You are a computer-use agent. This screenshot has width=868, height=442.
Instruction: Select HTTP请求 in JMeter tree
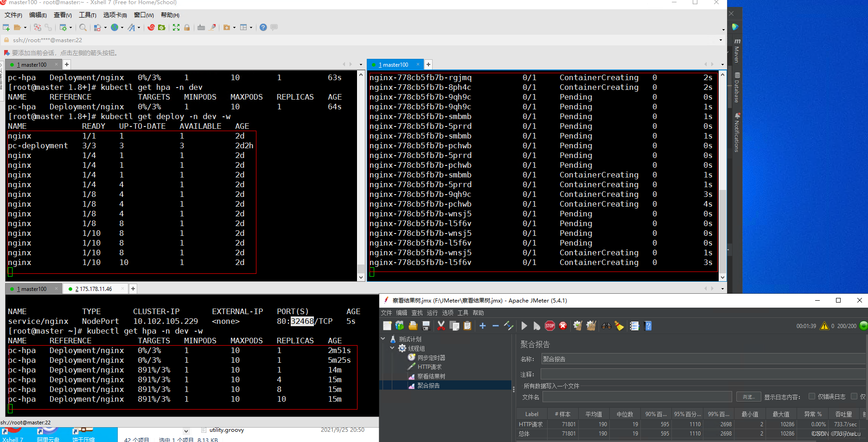coord(429,367)
